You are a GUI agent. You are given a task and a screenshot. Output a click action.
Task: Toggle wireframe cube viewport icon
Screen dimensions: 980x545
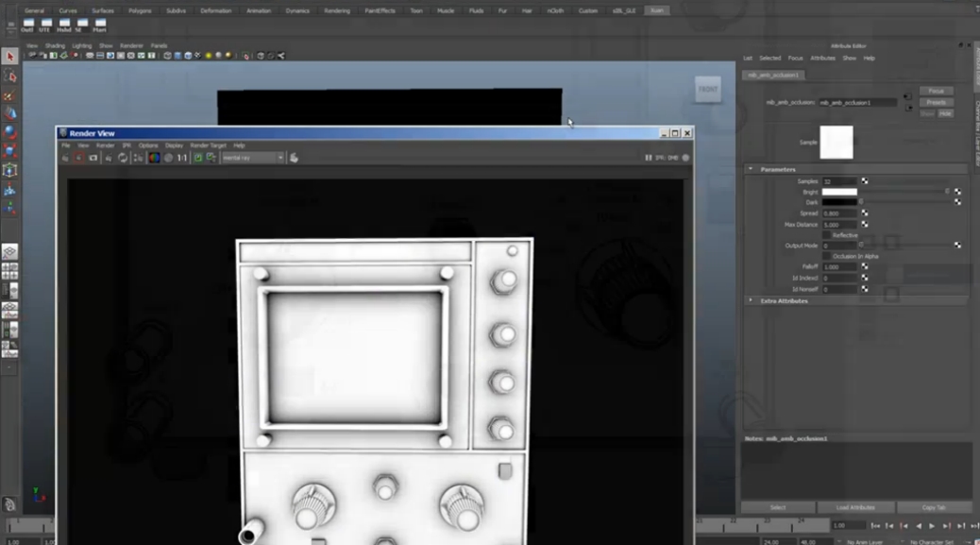[167, 56]
